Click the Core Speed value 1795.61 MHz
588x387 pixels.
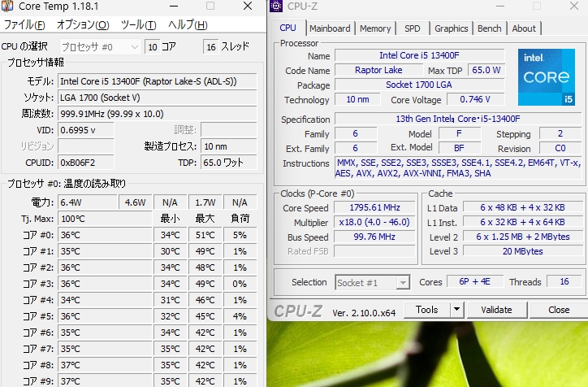(x=374, y=207)
